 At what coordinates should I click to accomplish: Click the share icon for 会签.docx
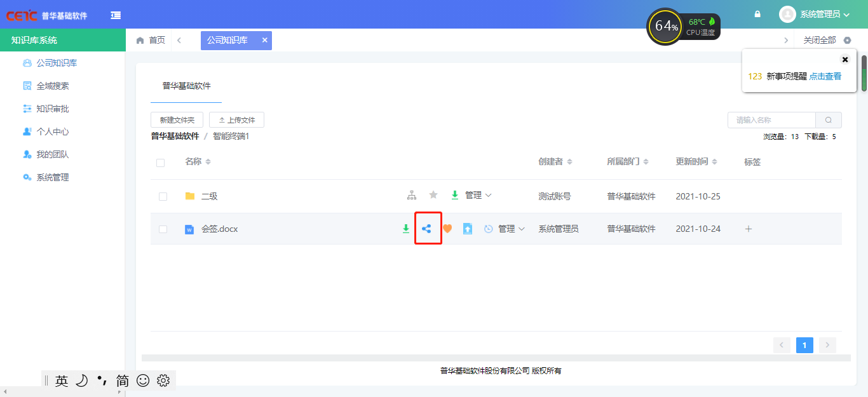(426, 229)
